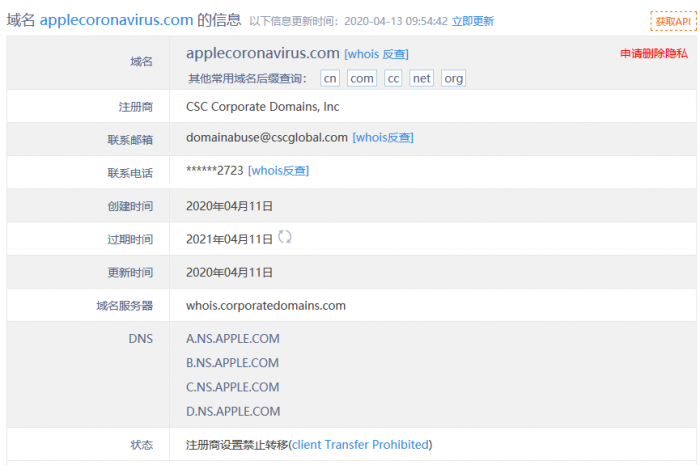Image resolution: width=700 pixels, height=465 pixels.
Task: Click DNS entry A.NS.APPLE.COM
Action: 233,339
